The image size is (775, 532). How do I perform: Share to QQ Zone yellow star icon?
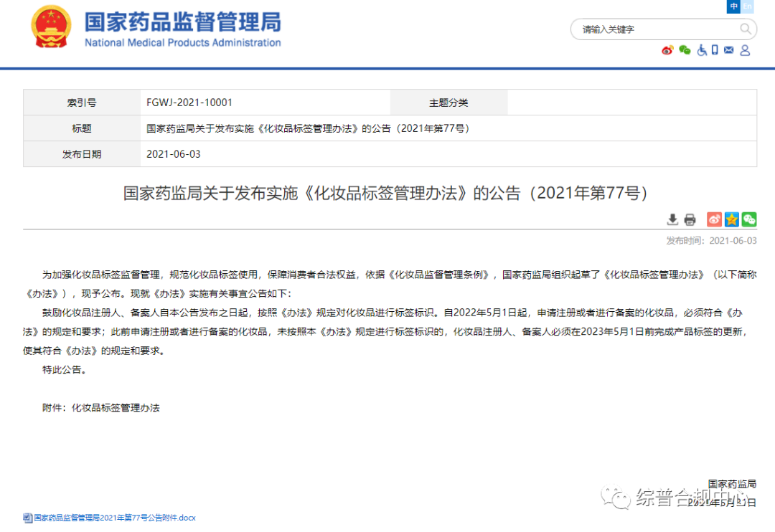pyautogui.click(x=731, y=219)
